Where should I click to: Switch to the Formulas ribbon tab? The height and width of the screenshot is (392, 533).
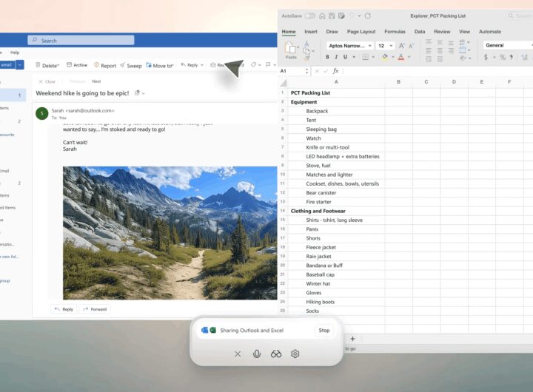pos(395,32)
